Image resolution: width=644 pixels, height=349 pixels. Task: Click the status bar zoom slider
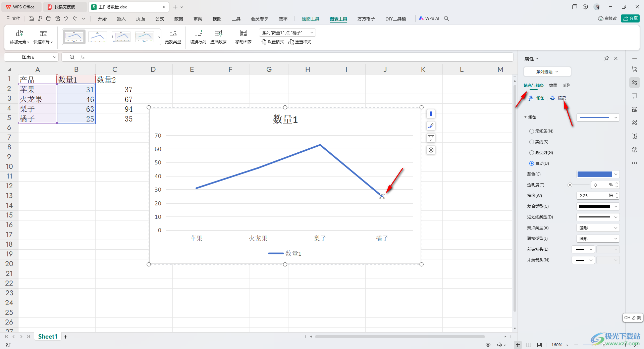point(604,345)
